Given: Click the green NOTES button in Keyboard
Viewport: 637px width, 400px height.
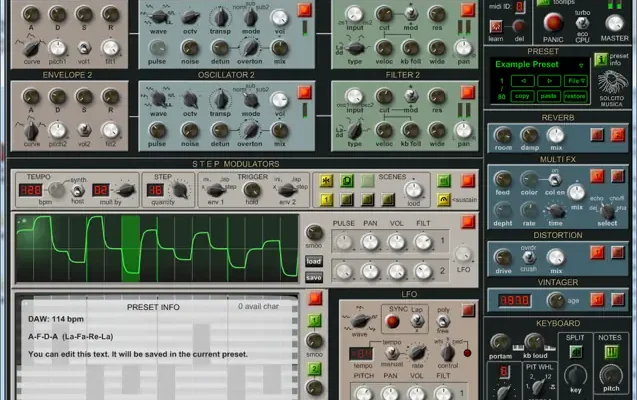Looking at the screenshot, I should [609, 349].
